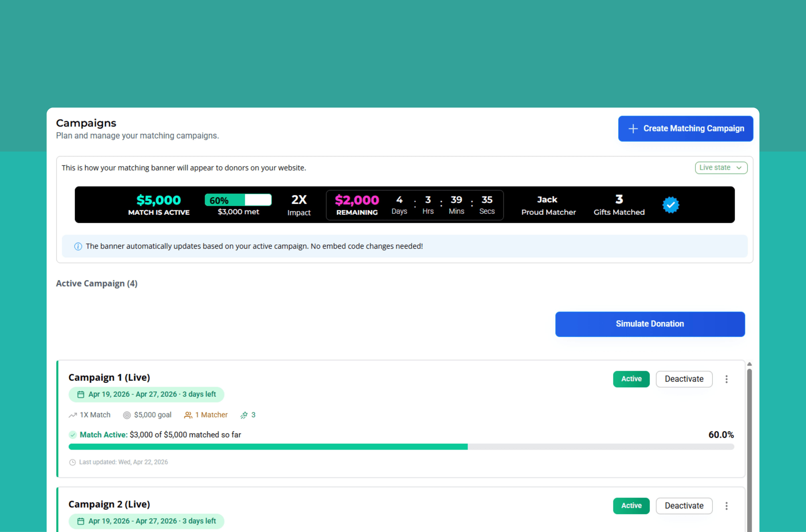
Task: Toggle Campaign 1 Active status badge
Action: (631, 379)
